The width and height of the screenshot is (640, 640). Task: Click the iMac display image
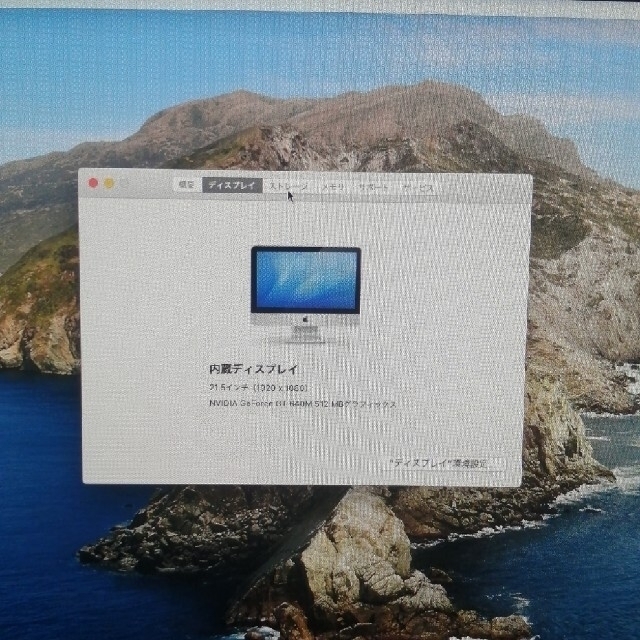pos(306,295)
